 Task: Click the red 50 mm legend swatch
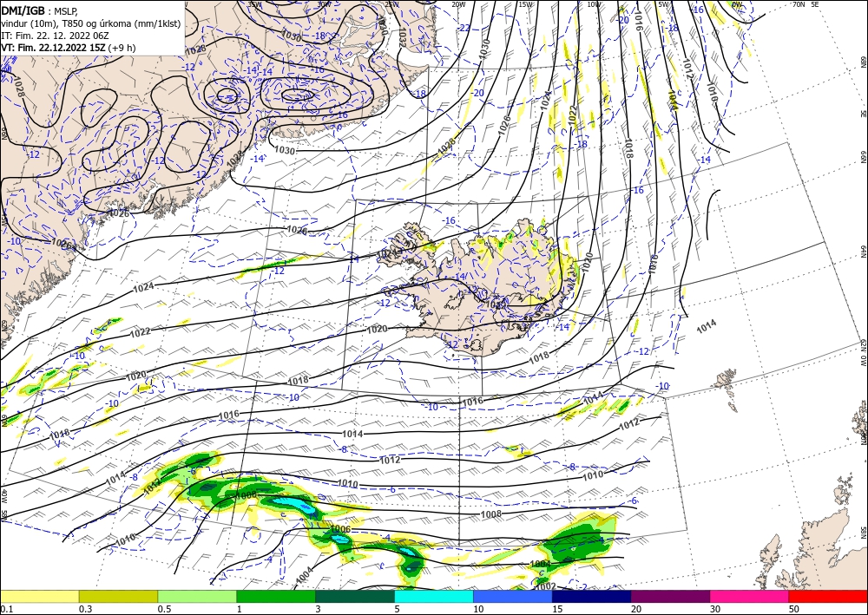pos(828,596)
